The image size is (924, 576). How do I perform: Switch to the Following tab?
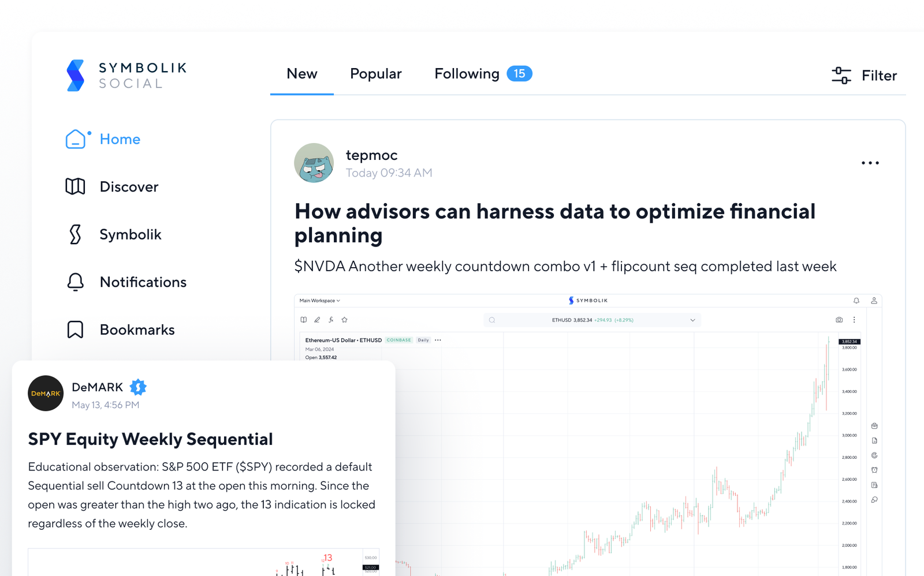coord(467,74)
